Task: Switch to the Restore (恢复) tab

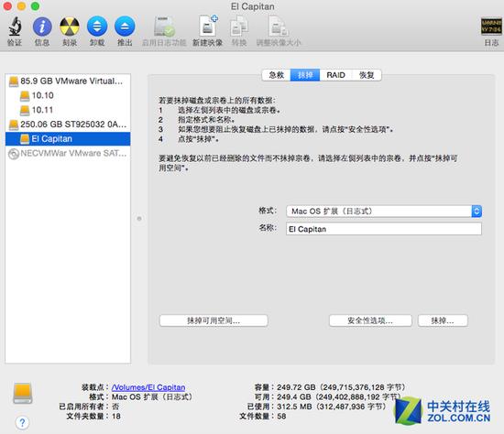Action: tap(367, 75)
